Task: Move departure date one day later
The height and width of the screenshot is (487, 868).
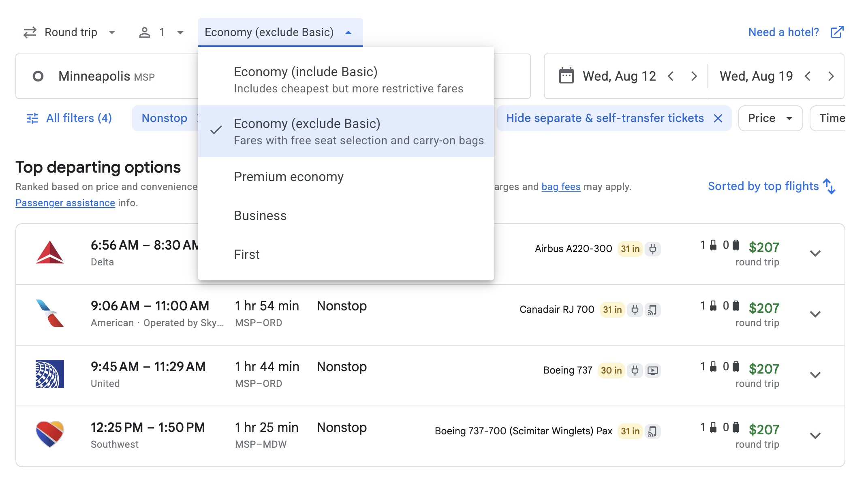Action: (694, 76)
